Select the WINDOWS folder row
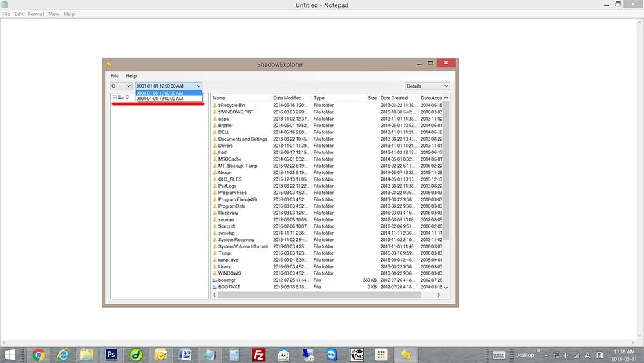Image resolution: width=644 pixels, height=363 pixels. 327,273
